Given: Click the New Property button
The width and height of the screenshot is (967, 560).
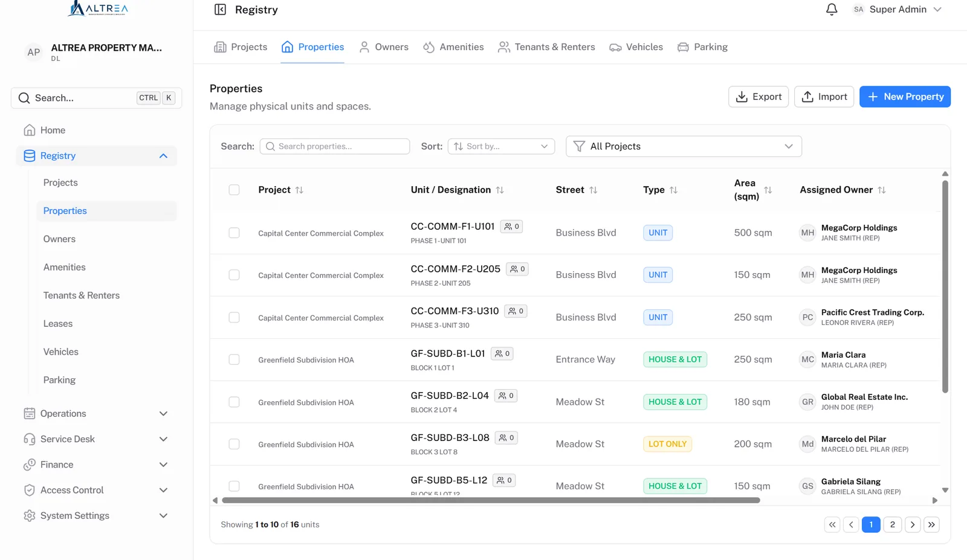Looking at the screenshot, I should (905, 97).
